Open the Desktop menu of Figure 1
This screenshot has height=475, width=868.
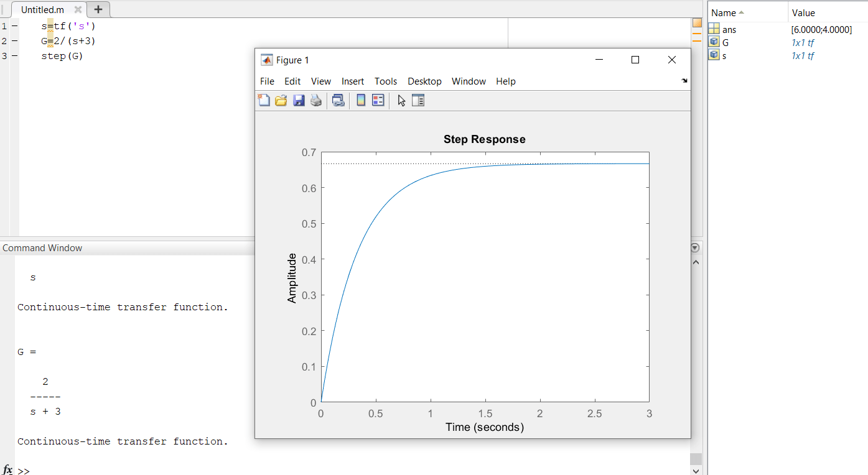click(x=425, y=81)
